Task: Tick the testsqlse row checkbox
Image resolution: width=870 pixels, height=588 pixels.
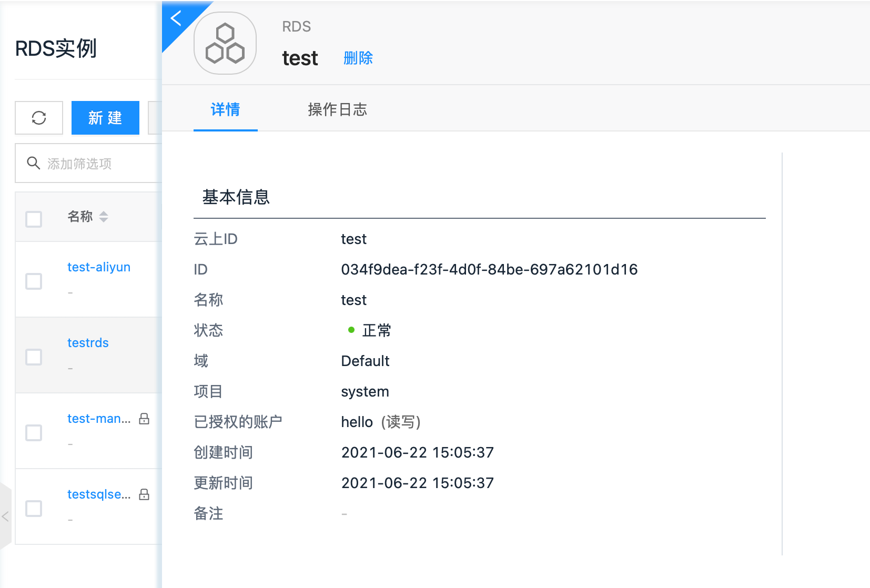Action: 34,508
